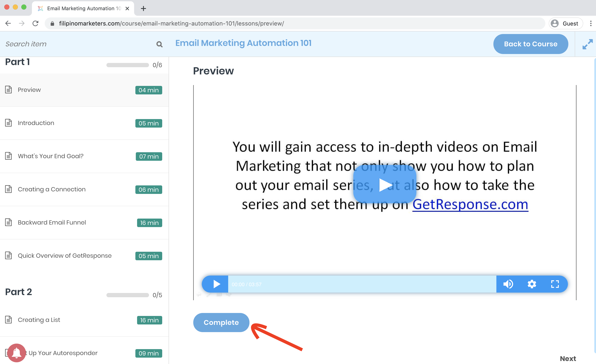Click 16 min badge on Backward Email Funnel
596x364 pixels.
pyautogui.click(x=149, y=223)
